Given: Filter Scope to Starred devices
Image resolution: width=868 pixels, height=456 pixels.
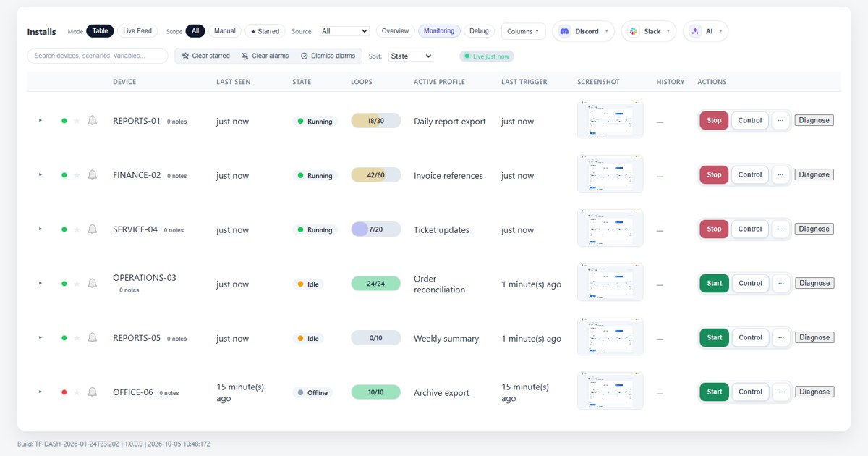Looking at the screenshot, I should pos(265,31).
